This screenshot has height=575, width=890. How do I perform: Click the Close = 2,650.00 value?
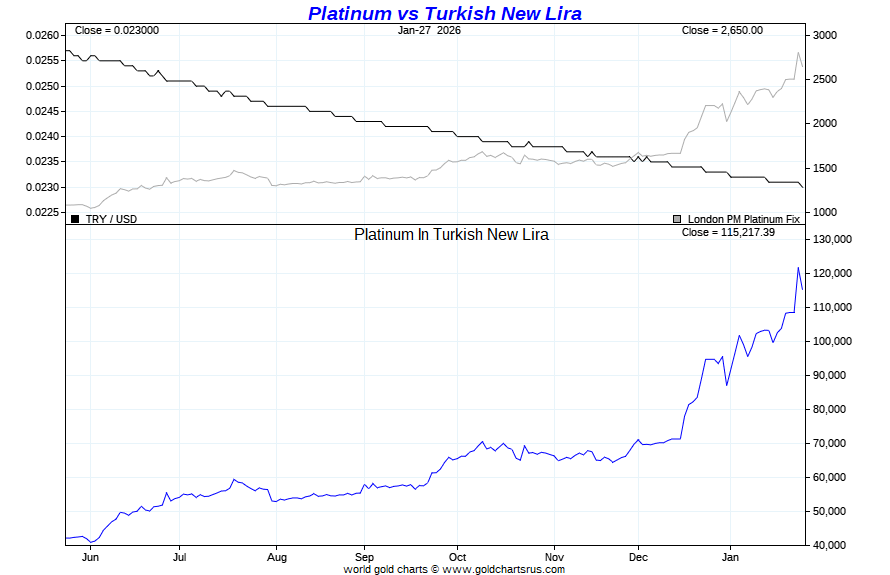pos(722,30)
